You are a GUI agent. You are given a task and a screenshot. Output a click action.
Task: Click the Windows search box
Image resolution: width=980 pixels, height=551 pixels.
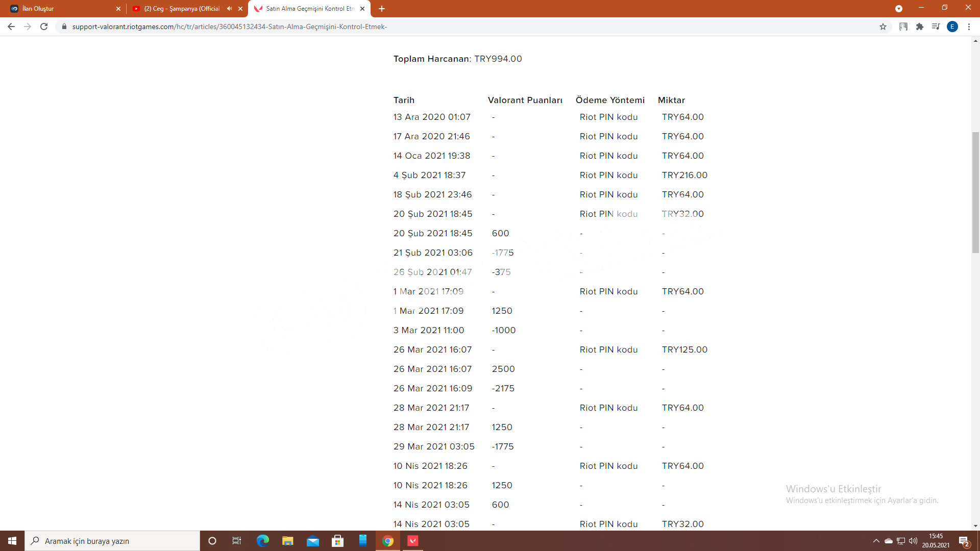(112, 541)
